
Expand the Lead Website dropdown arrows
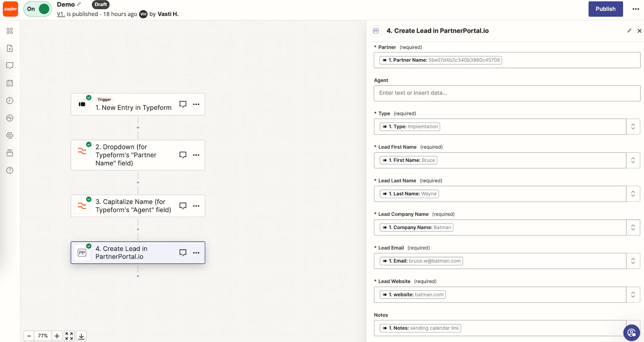[x=633, y=295]
